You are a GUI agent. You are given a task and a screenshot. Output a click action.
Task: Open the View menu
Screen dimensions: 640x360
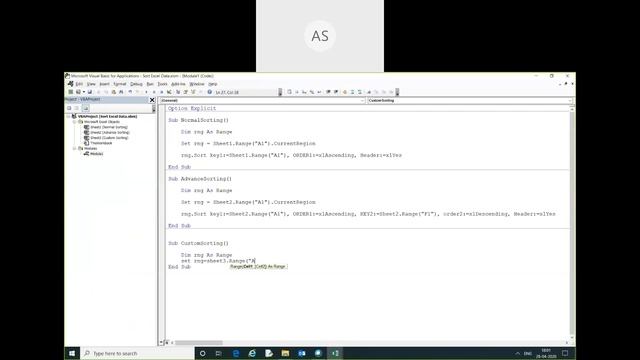coord(91,84)
